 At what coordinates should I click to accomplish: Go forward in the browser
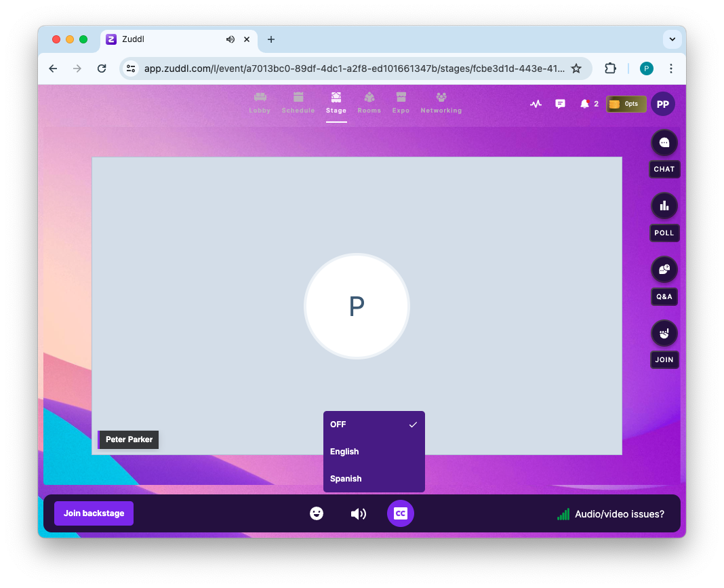pyautogui.click(x=77, y=68)
